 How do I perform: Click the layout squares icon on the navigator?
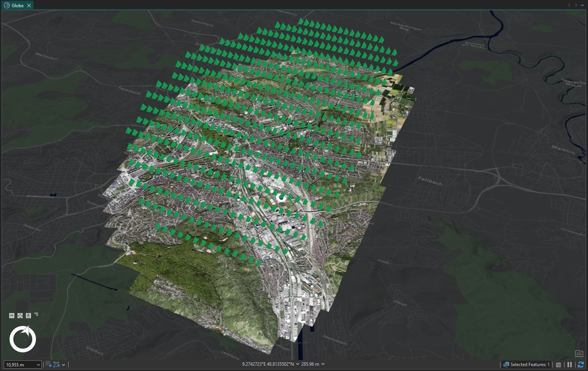pyautogui.click(x=36, y=314)
